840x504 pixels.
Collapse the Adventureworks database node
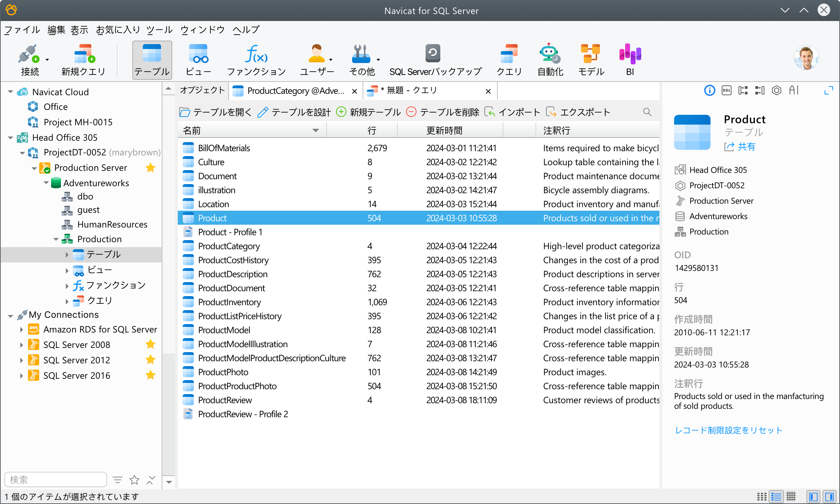coord(46,183)
